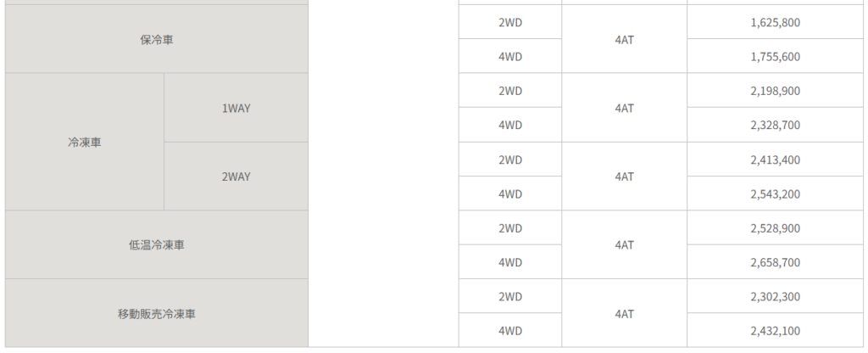Select the 移動販売冷凍車 row header
Viewport: 868px width, 353px height.
click(157, 314)
